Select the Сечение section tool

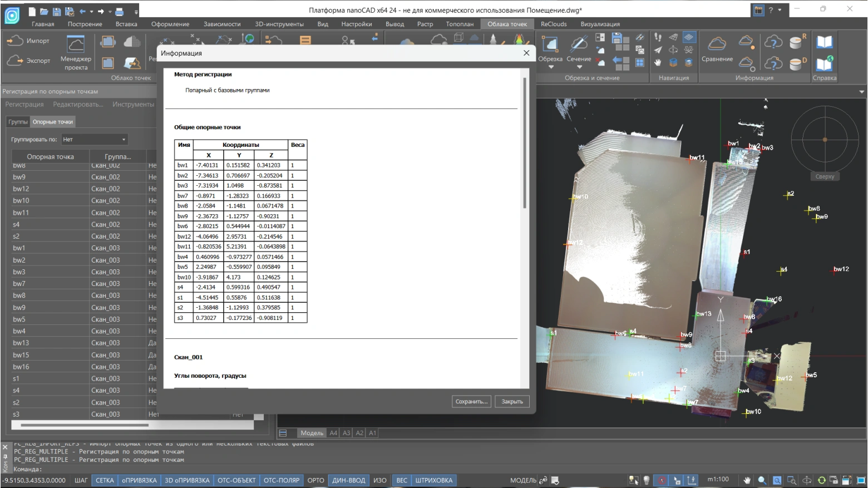coord(579,46)
